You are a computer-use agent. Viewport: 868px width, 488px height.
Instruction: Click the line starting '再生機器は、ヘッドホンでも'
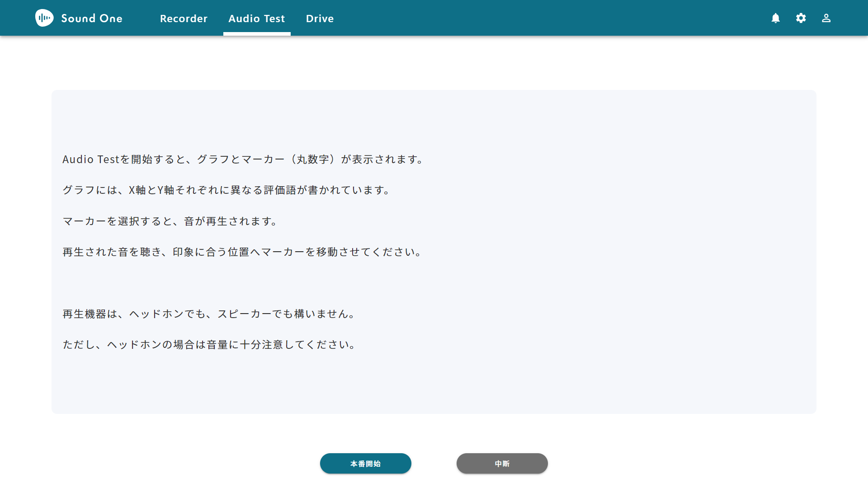tap(209, 314)
